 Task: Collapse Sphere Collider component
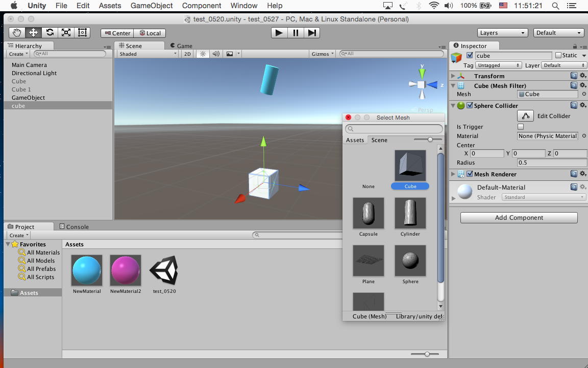pyautogui.click(x=453, y=105)
